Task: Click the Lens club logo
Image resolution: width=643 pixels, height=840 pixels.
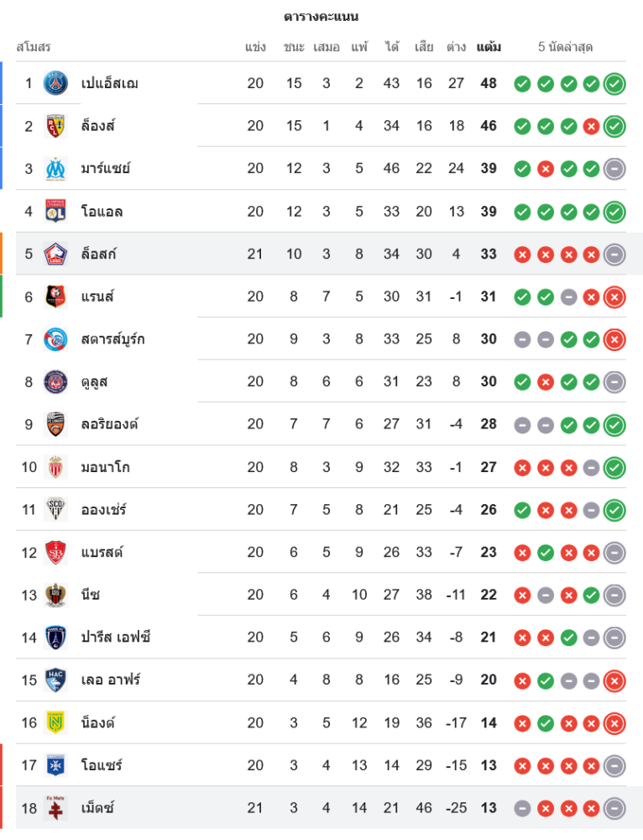Action: [55, 126]
